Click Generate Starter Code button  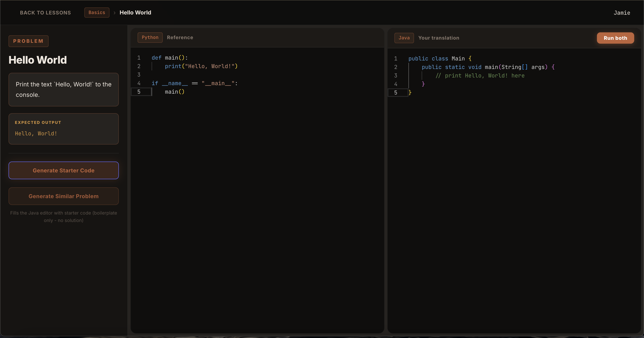(63, 170)
